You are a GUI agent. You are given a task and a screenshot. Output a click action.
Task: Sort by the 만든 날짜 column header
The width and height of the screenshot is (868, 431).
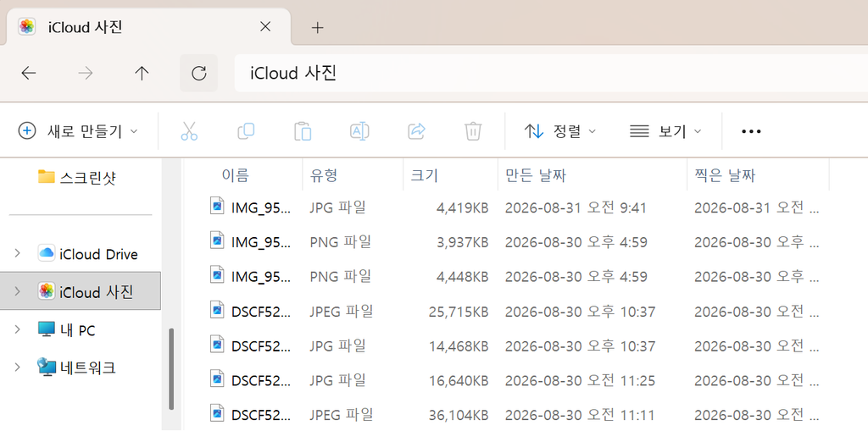pyautogui.click(x=593, y=175)
